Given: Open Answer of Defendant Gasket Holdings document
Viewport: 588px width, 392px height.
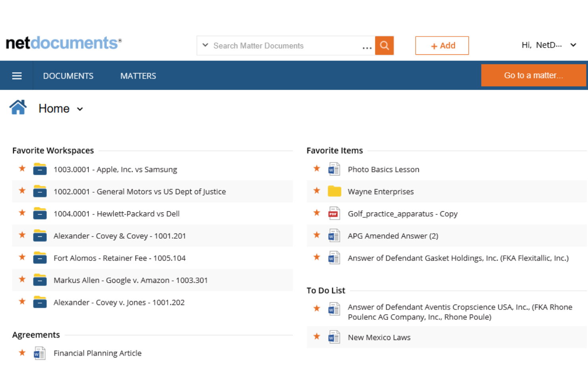Looking at the screenshot, I should point(458,259).
